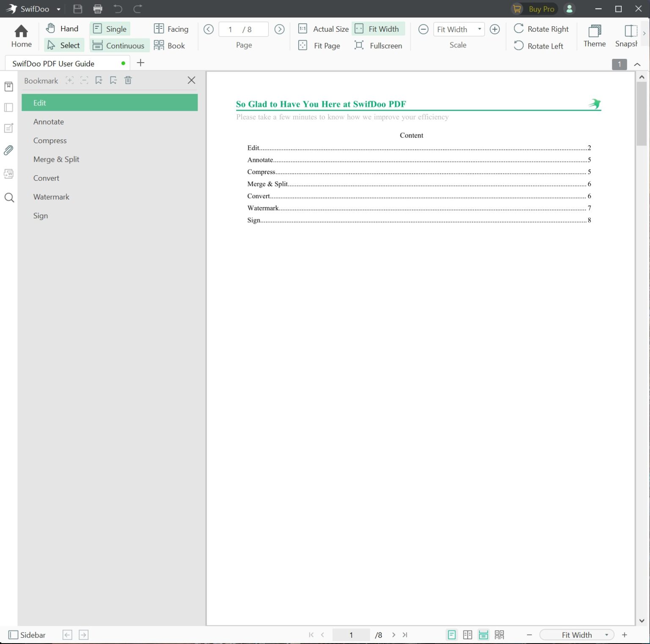
Task: Open the Theme options
Action: click(595, 36)
